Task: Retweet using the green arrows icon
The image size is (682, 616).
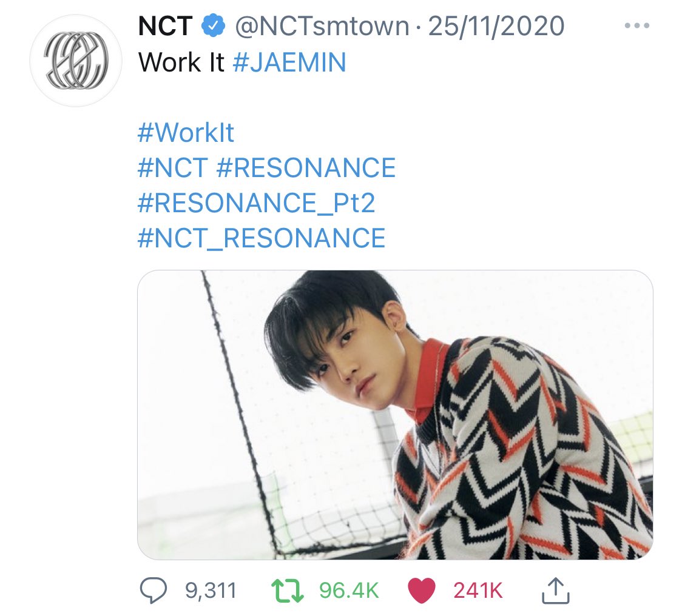Action: click(288, 591)
